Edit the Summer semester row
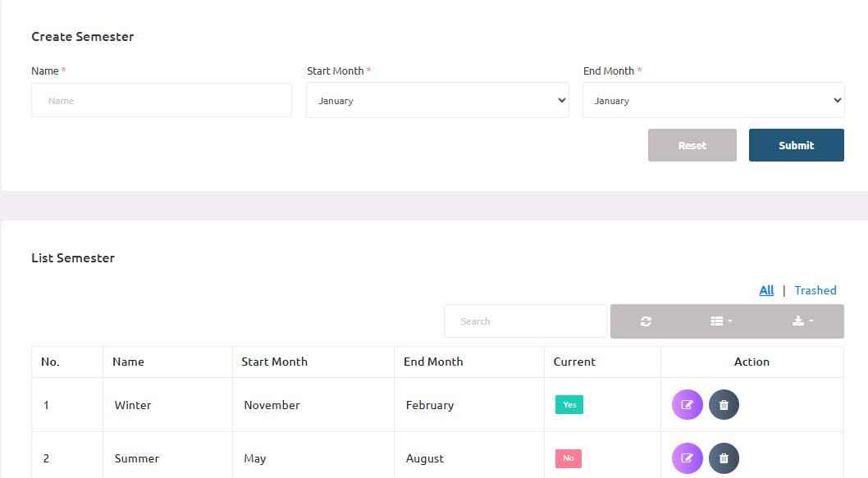Image resolution: width=868 pixels, height=478 pixels. (687, 458)
